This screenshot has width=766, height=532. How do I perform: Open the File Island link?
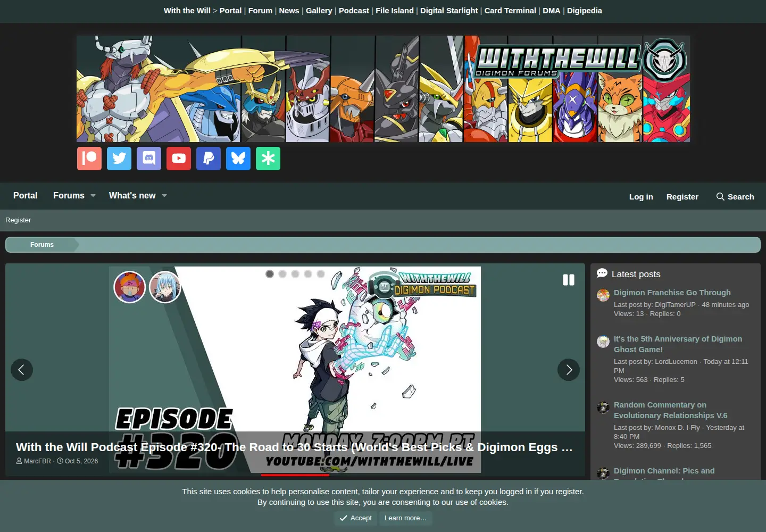(395, 11)
